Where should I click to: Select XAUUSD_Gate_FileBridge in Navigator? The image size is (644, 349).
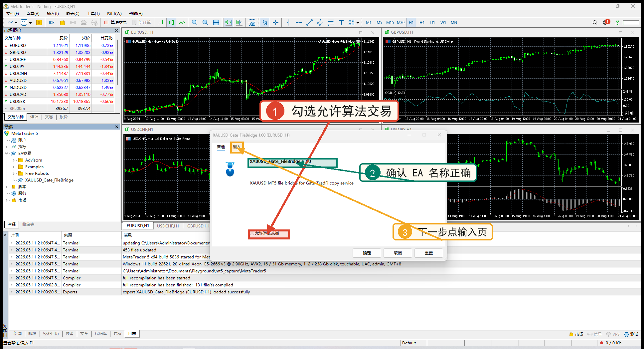(x=49, y=180)
